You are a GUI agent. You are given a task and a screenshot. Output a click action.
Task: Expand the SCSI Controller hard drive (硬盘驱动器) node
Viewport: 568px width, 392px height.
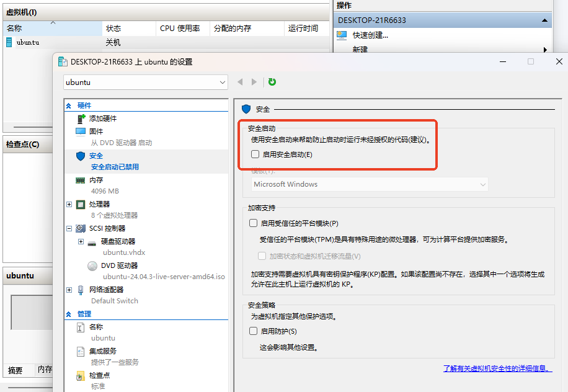81,241
